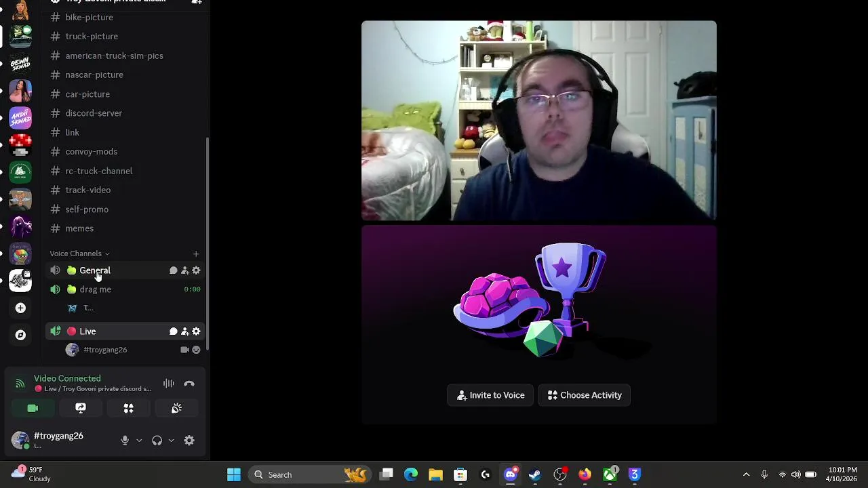Viewport: 868px width, 488px height.
Task: Create a new voice channel plus
Action: pos(196,253)
